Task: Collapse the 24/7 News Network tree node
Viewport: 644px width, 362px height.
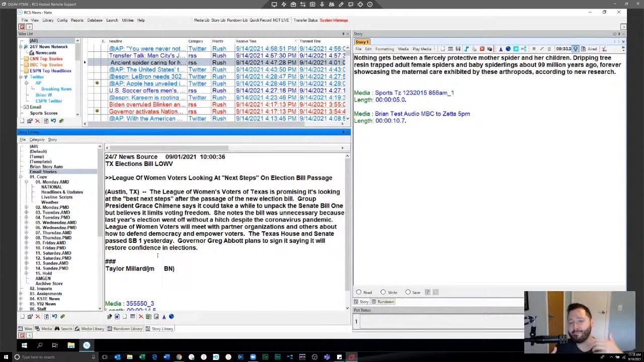Action: click(21, 47)
